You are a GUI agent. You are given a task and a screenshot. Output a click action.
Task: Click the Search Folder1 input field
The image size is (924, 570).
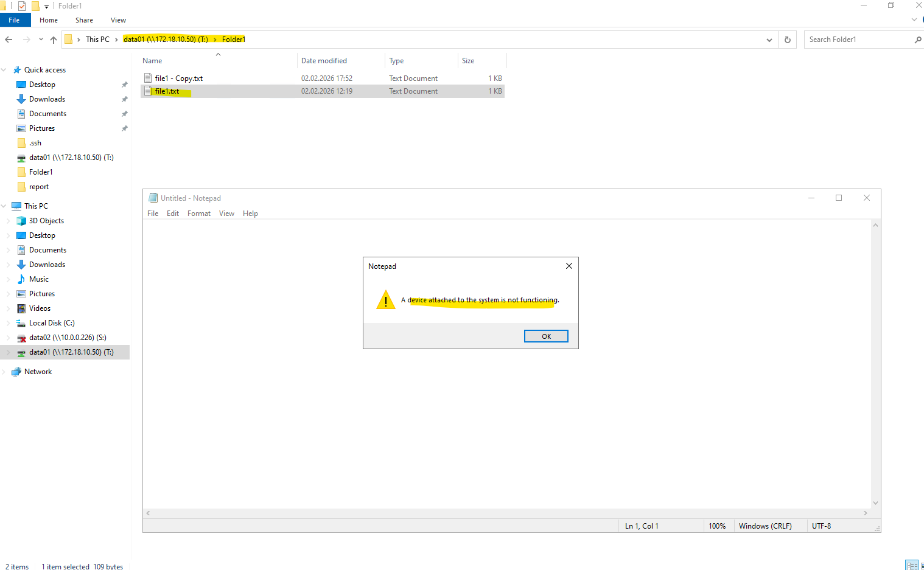858,40
